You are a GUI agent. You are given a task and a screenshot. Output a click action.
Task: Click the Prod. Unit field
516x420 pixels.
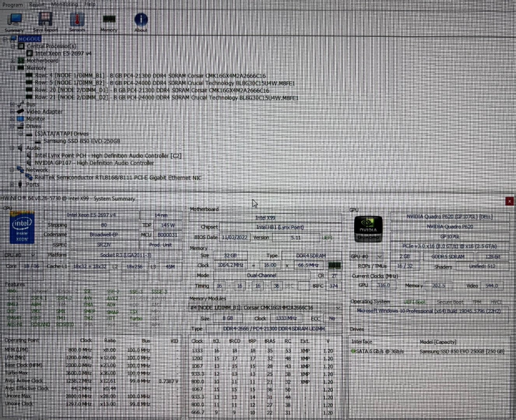pyautogui.click(x=160, y=245)
